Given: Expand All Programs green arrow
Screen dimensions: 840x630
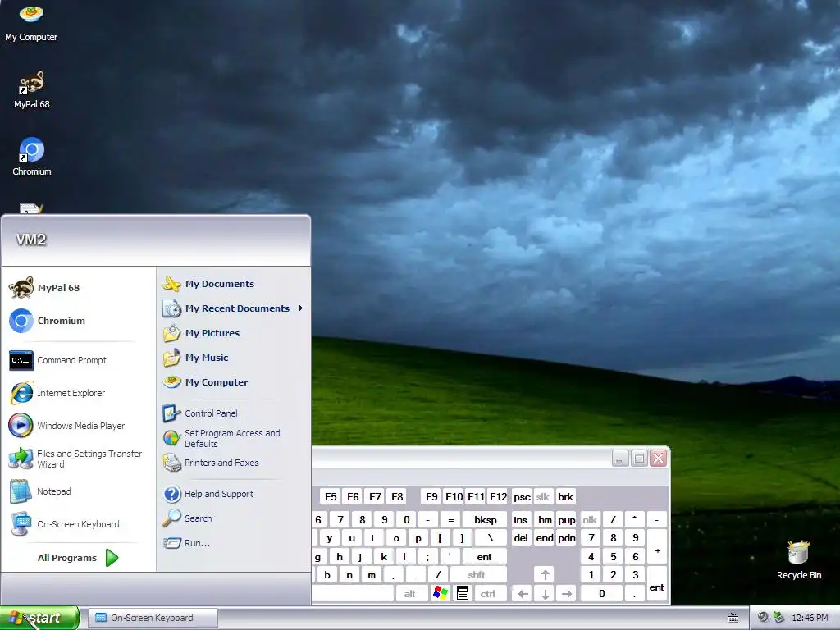Looking at the screenshot, I should (x=112, y=558).
